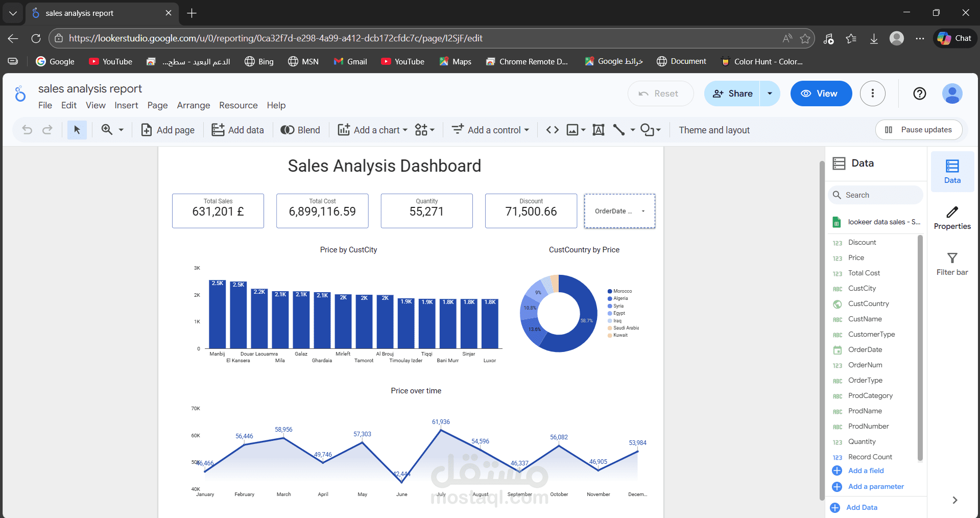
Task: Click the data fields search box
Action: pyautogui.click(x=875, y=195)
